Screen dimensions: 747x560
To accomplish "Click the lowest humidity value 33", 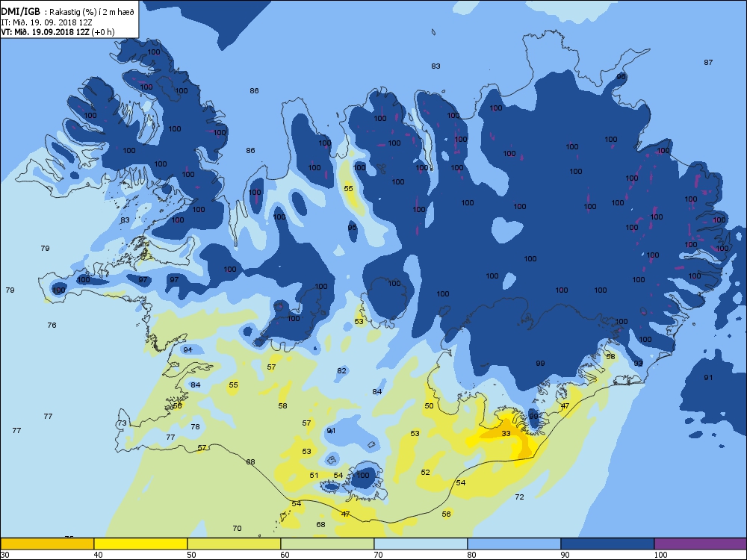I will coord(506,433).
